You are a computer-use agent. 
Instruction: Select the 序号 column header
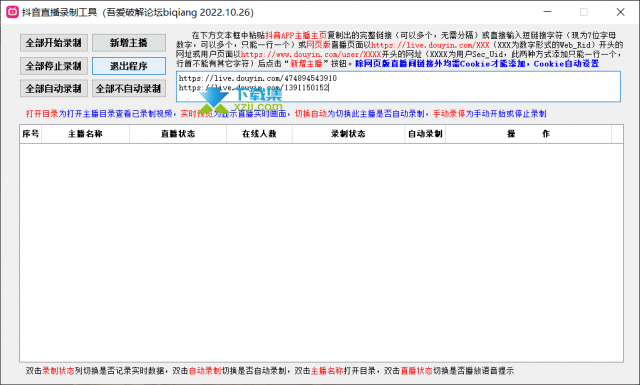point(31,134)
